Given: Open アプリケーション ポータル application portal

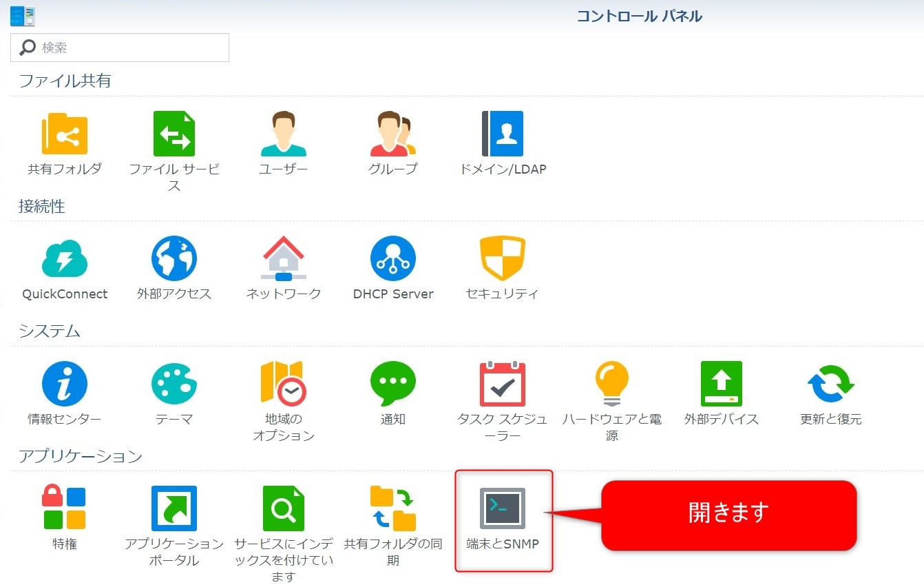Looking at the screenshot, I should click(174, 509).
